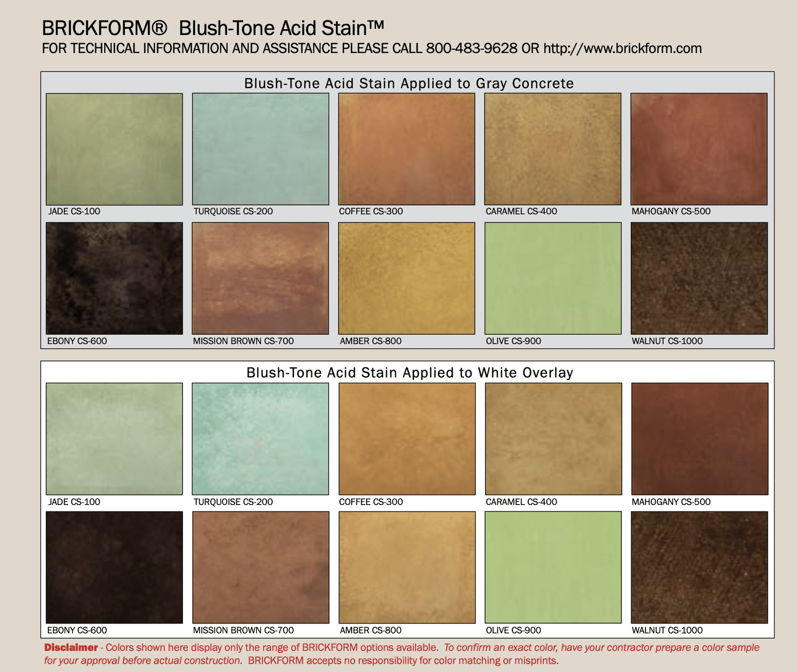The image size is (798, 672).
Task: Click the red Disclaimer word
Action: [x=71, y=648]
